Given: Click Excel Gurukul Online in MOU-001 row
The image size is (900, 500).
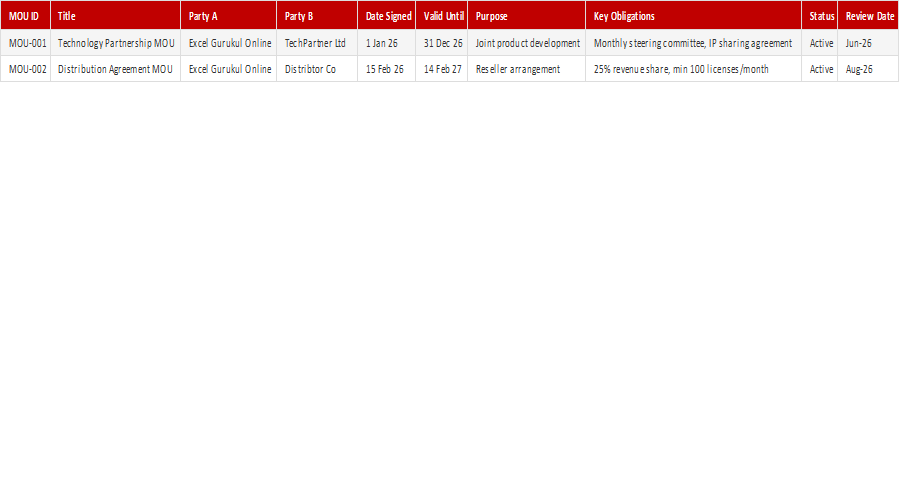Looking at the screenshot, I should [228, 43].
